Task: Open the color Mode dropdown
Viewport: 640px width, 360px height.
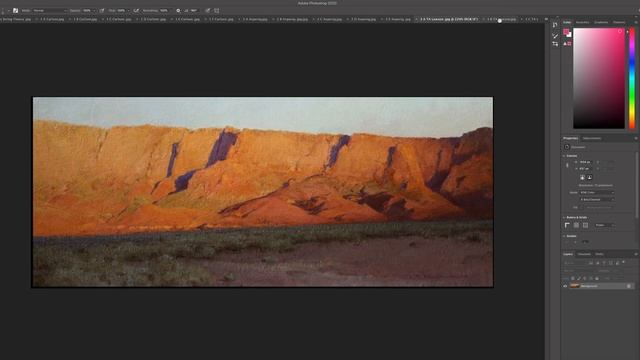Action: click(597, 193)
